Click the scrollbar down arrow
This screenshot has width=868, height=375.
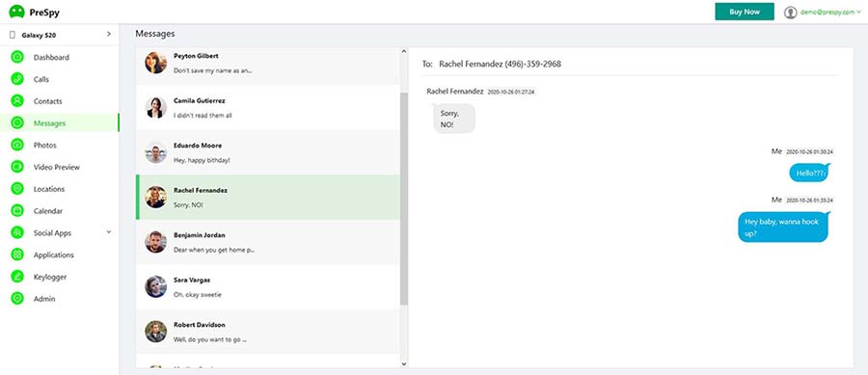coord(403,364)
